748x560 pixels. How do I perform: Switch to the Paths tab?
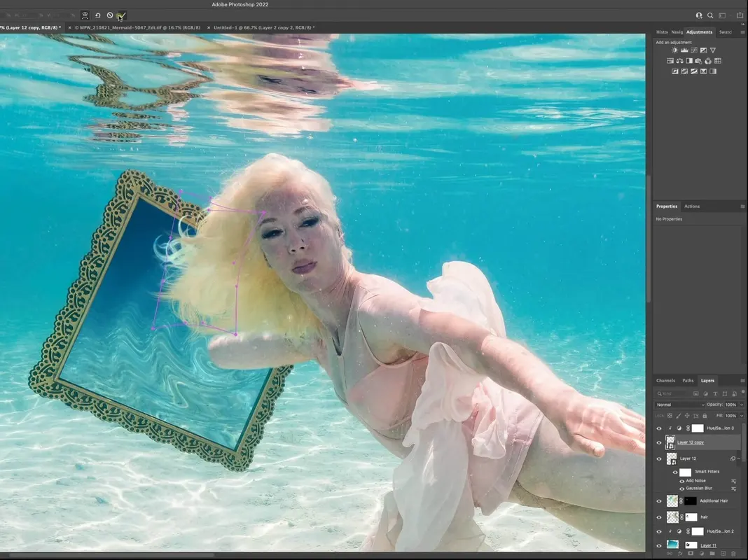pyautogui.click(x=688, y=381)
